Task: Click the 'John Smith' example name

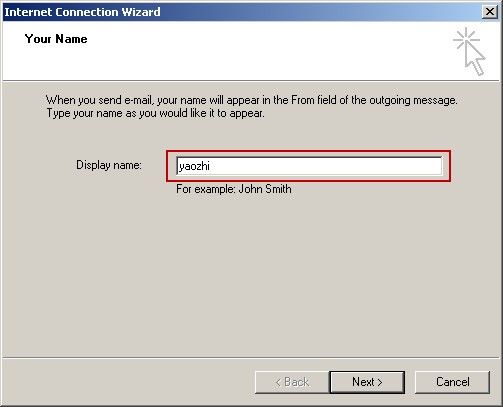Action: click(265, 189)
